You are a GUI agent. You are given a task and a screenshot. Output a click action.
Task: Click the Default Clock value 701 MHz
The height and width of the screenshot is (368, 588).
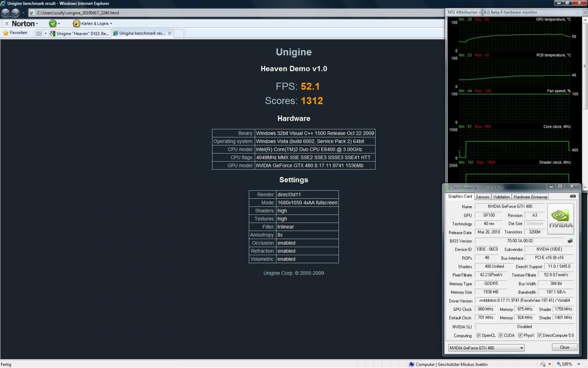[x=485, y=318]
